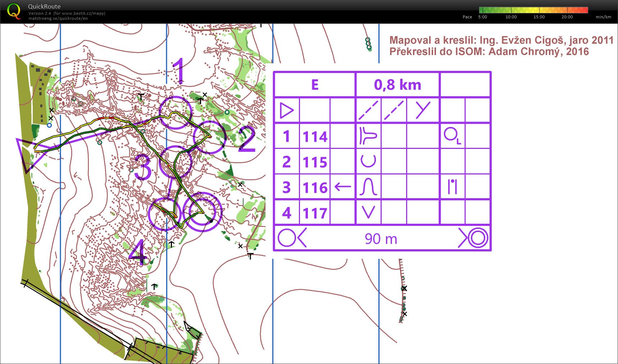Click the start triangle in the control description table
Viewport: 618px width, 364px height.
point(287,110)
